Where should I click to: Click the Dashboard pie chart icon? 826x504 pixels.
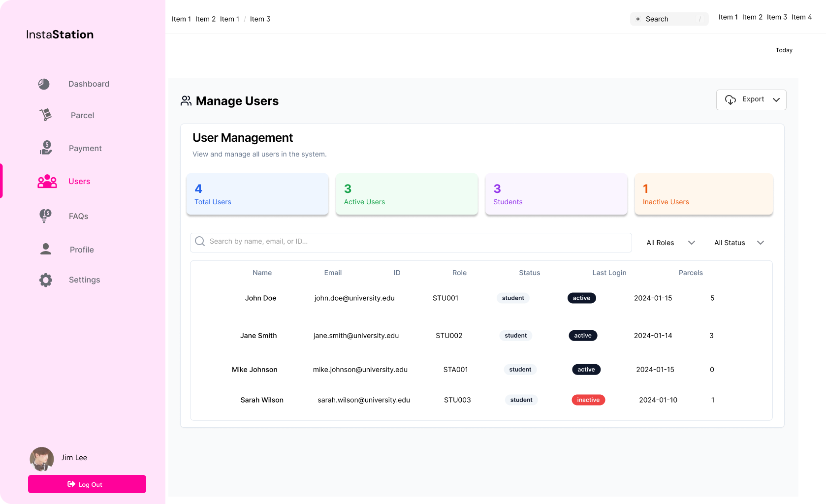click(44, 84)
